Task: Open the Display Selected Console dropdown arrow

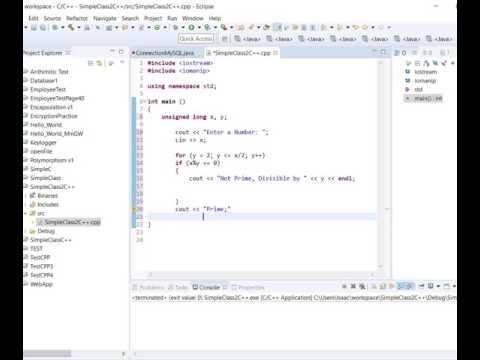Action: click(438, 286)
